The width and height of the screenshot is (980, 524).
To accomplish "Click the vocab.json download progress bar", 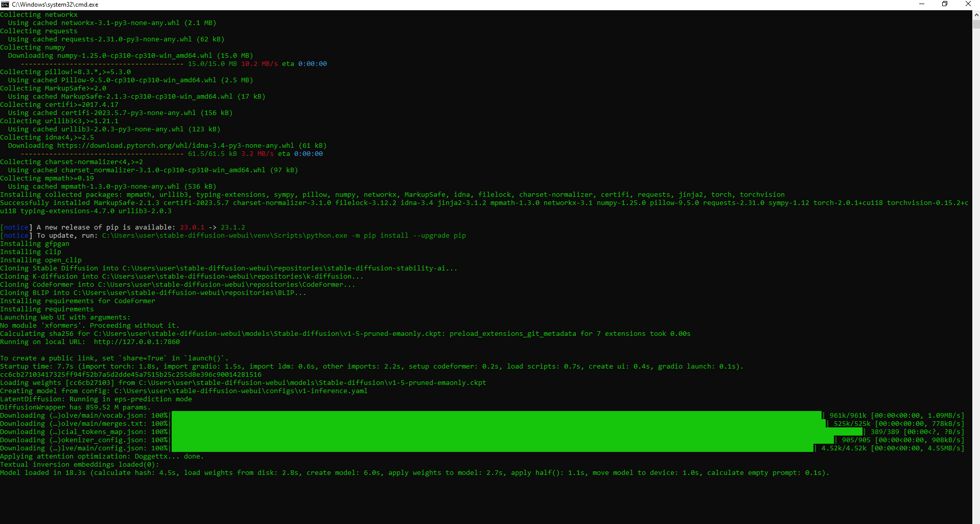I will click(x=497, y=416).
